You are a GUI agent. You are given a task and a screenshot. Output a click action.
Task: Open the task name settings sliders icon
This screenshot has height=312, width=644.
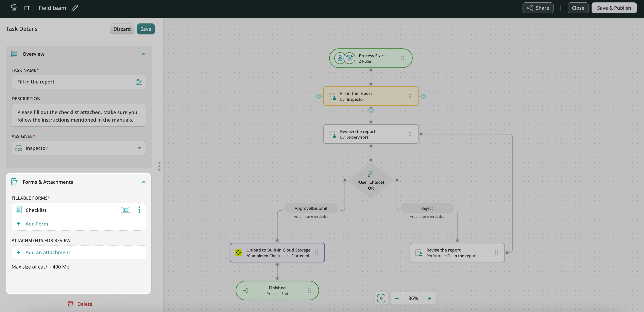[139, 82]
